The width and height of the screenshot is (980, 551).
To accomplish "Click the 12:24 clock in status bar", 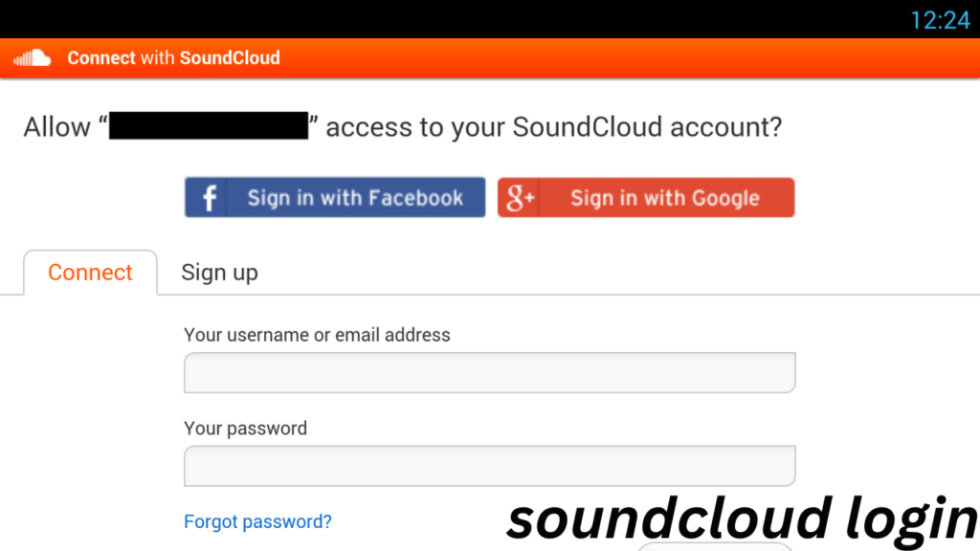I will (x=940, y=20).
